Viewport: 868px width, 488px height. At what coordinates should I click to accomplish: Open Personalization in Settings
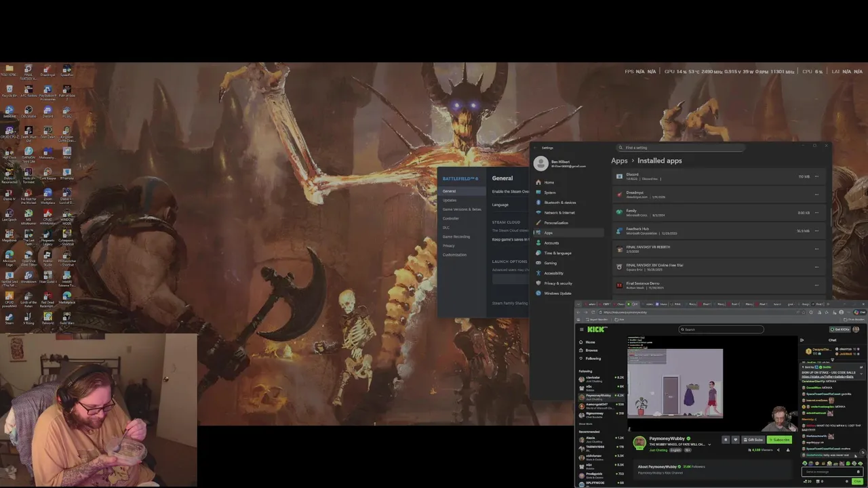[568, 223]
